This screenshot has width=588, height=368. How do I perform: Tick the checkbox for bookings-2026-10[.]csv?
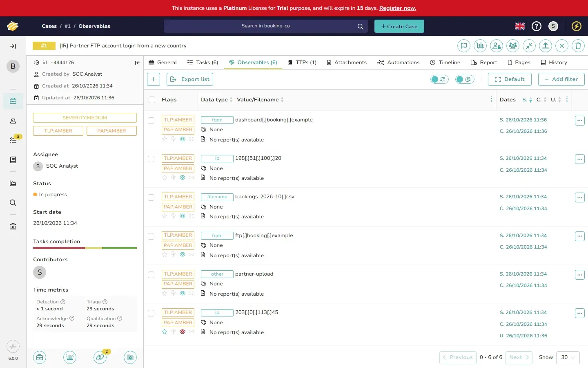pos(151,197)
